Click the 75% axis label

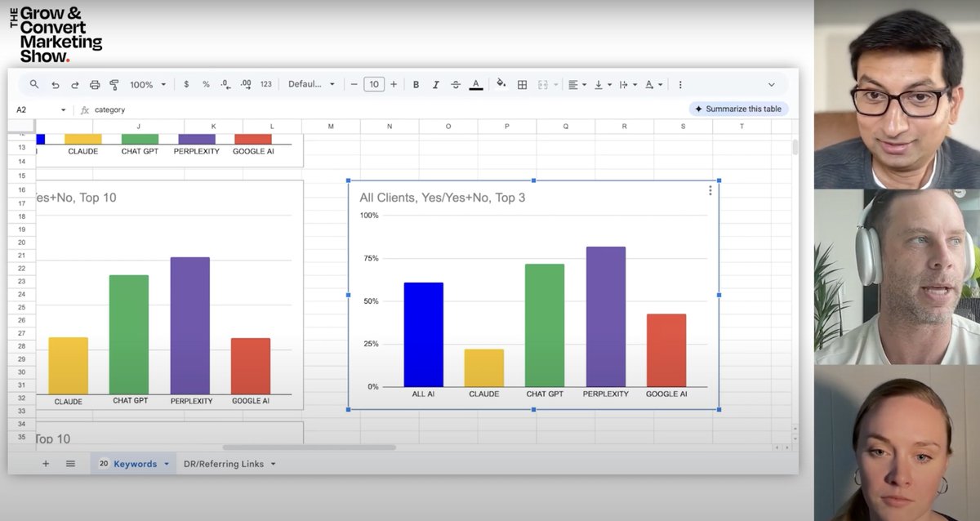coord(370,258)
